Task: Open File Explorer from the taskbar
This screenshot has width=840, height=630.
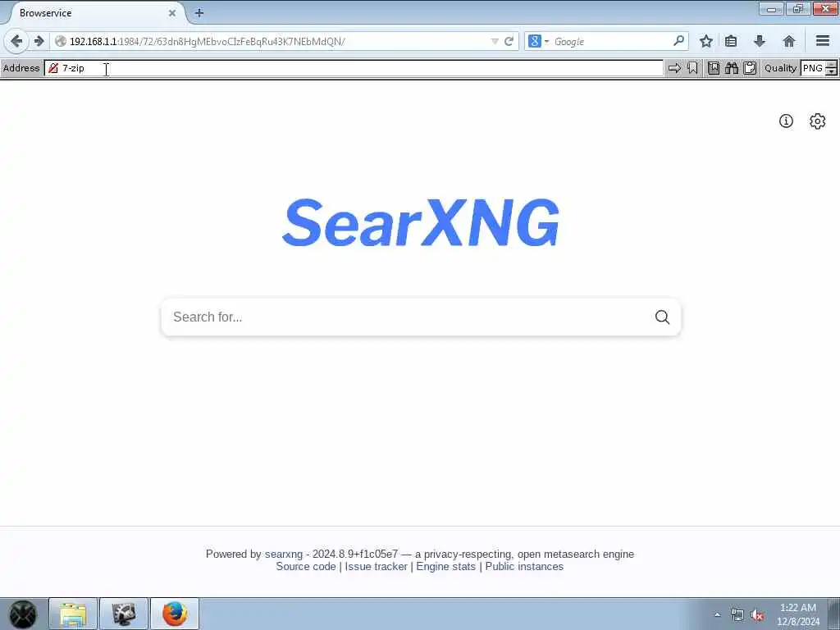Action: [x=73, y=614]
